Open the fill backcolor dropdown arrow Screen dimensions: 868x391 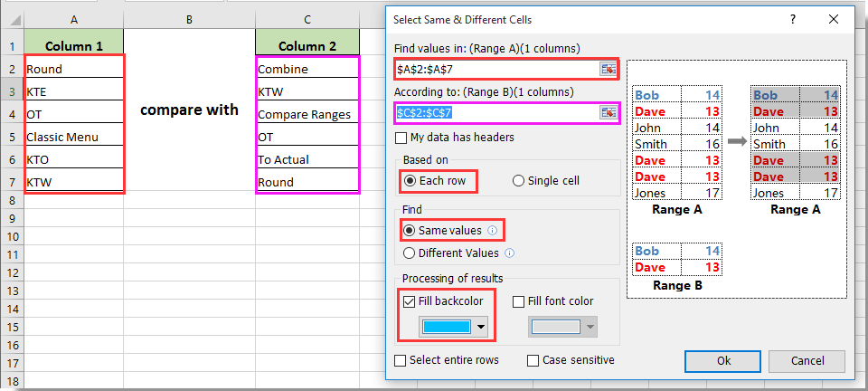(482, 327)
